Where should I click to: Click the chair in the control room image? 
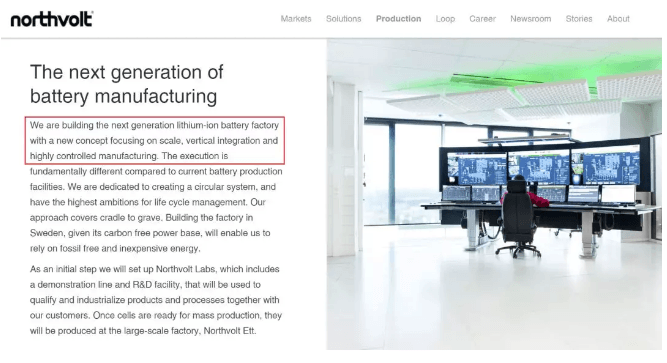pyautogui.click(x=519, y=218)
